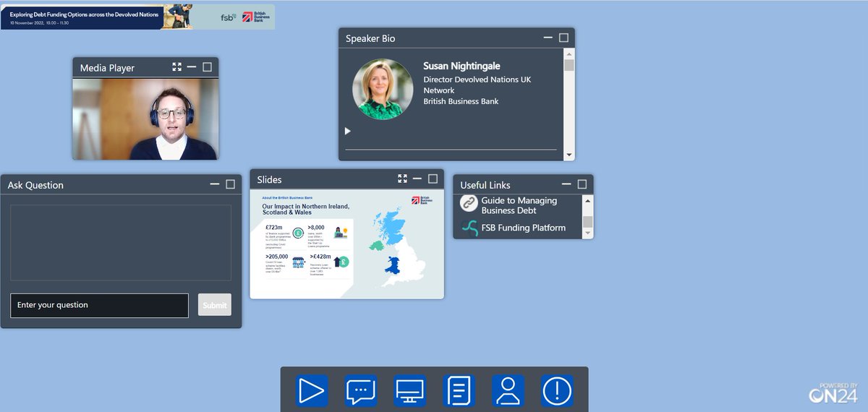Expand Slides panel to fullscreen
The width and height of the screenshot is (868, 412).
403,179
